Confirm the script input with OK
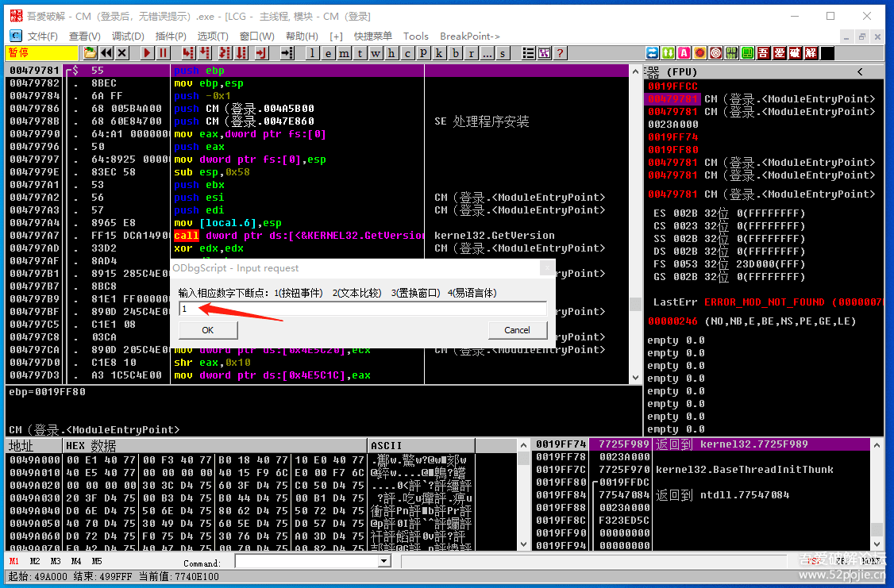894x588 pixels. [207, 330]
